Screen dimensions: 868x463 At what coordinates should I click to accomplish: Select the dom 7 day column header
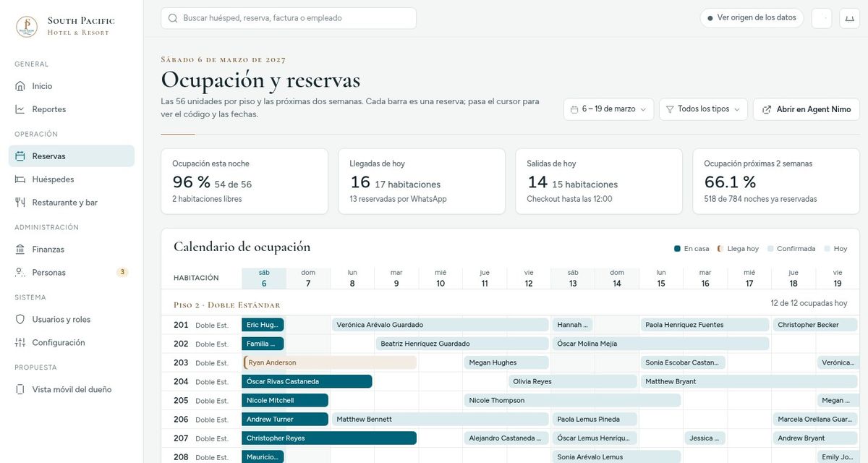tap(308, 279)
